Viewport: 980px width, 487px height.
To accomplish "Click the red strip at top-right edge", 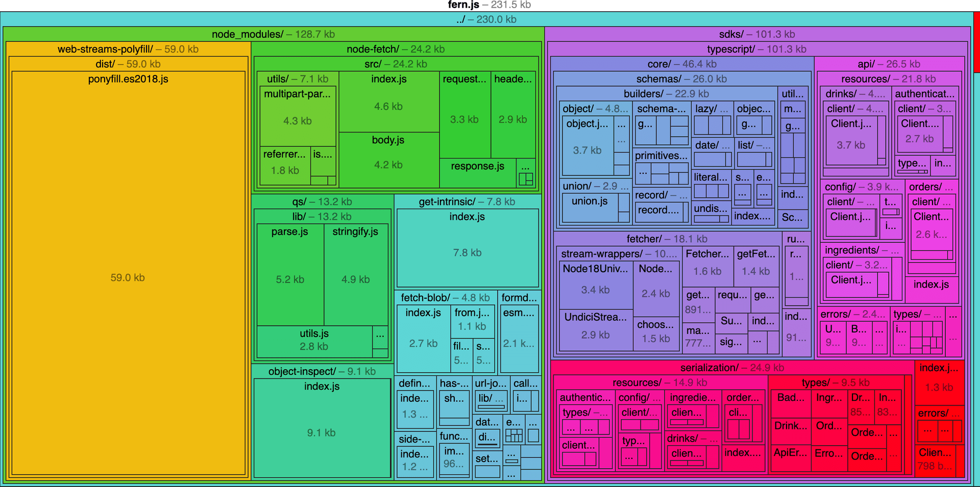I will [976, 42].
